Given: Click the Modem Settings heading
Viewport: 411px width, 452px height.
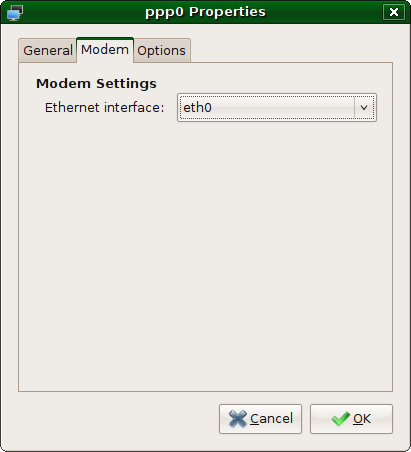Looking at the screenshot, I should [96, 83].
